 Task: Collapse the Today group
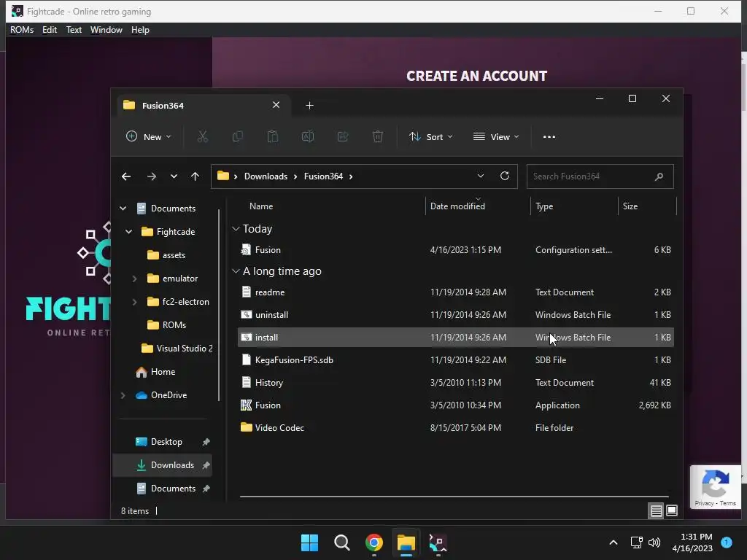coord(236,229)
